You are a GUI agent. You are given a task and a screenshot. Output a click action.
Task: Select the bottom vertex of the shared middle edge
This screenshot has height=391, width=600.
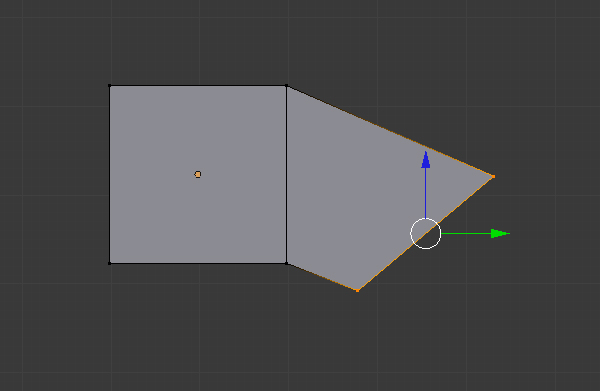click(287, 263)
